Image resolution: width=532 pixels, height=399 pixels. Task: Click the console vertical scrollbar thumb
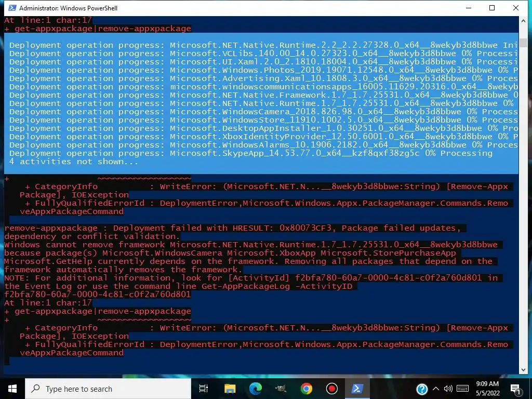pos(523,43)
